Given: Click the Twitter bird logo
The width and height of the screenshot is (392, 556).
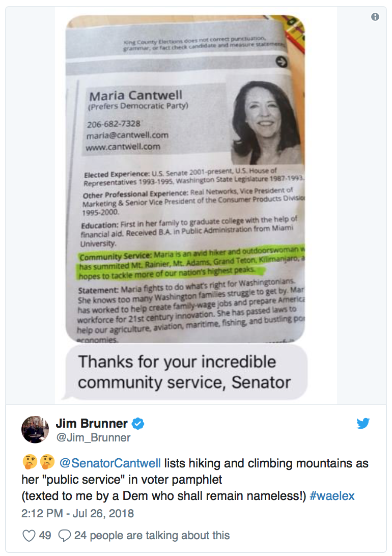Looking at the screenshot, I should point(363,423).
